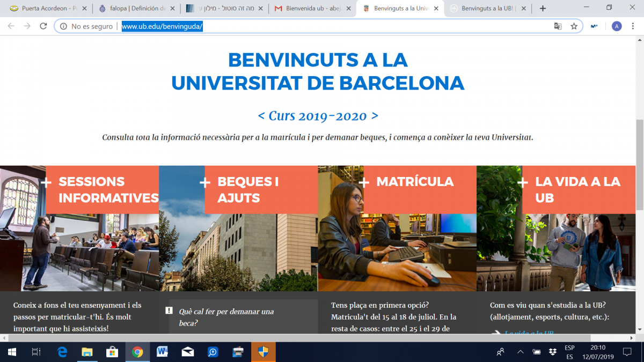Show hidden system tray icons
644x362 pixels.
point(520,352)
